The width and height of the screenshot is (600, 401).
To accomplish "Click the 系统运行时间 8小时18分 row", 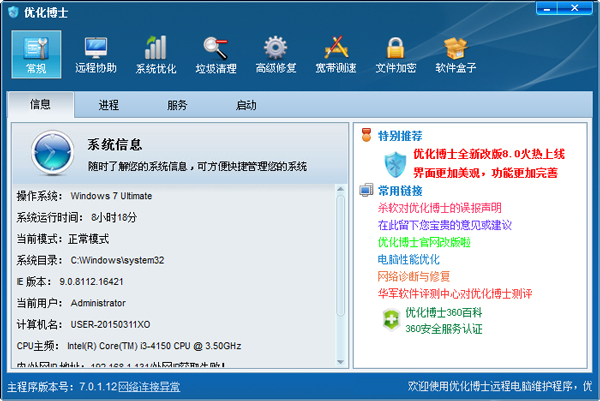I will (x=77, y=217).
